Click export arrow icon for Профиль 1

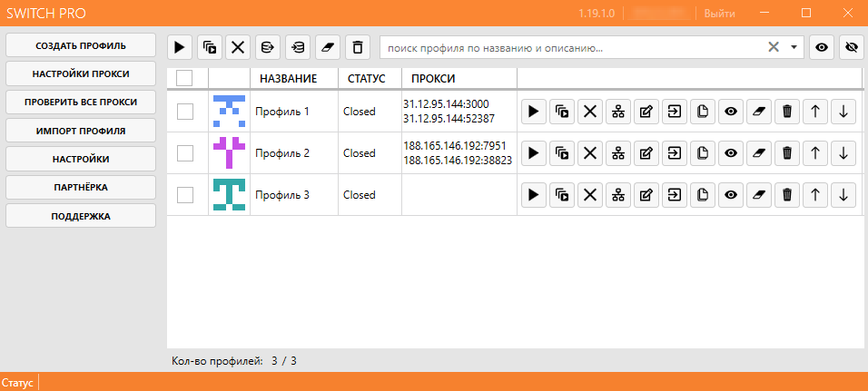click(x=675, y=112)
